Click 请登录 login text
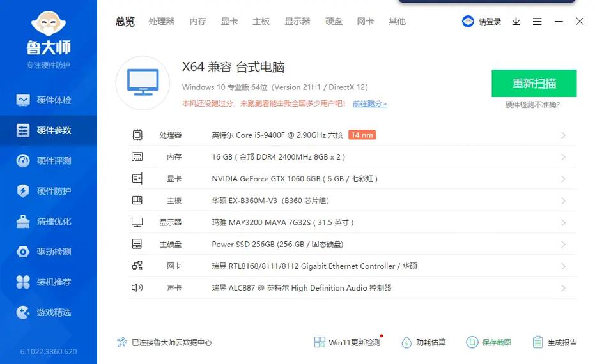Image resolution: width=595 pixels, height=364 pixels. (490, 22)
